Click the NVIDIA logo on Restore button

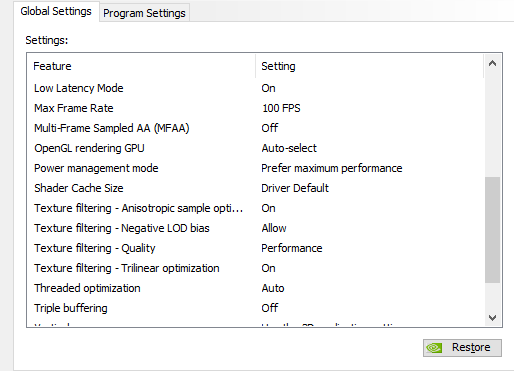tap(434, 348)
